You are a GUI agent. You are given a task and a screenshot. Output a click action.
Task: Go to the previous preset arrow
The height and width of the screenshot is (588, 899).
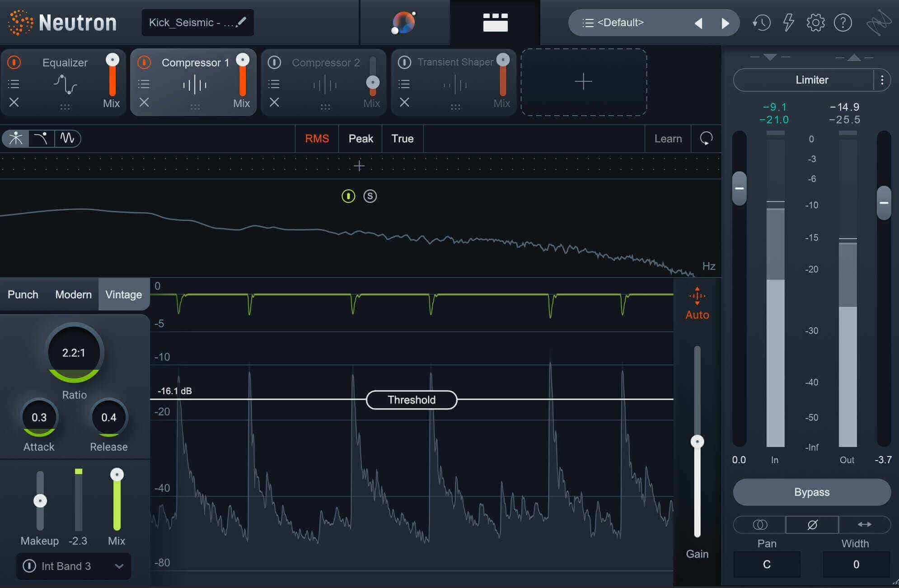click(698, 23)
